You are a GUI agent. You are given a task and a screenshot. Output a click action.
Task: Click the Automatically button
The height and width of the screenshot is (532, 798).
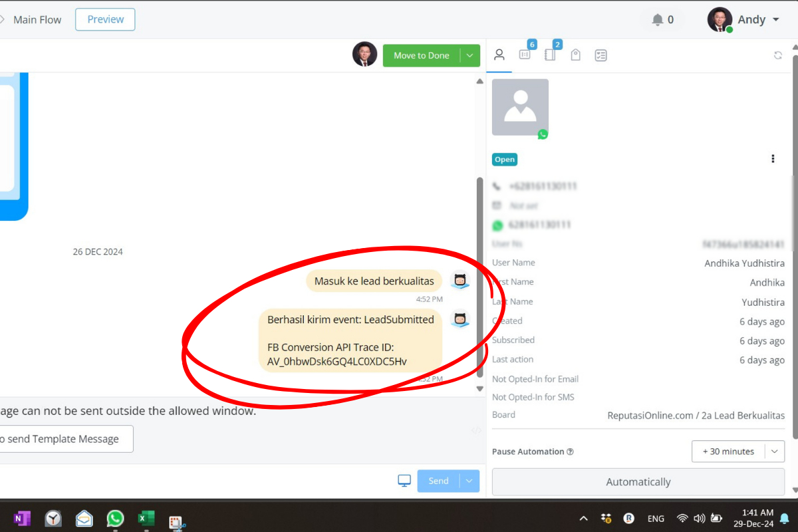coord(638,482)
